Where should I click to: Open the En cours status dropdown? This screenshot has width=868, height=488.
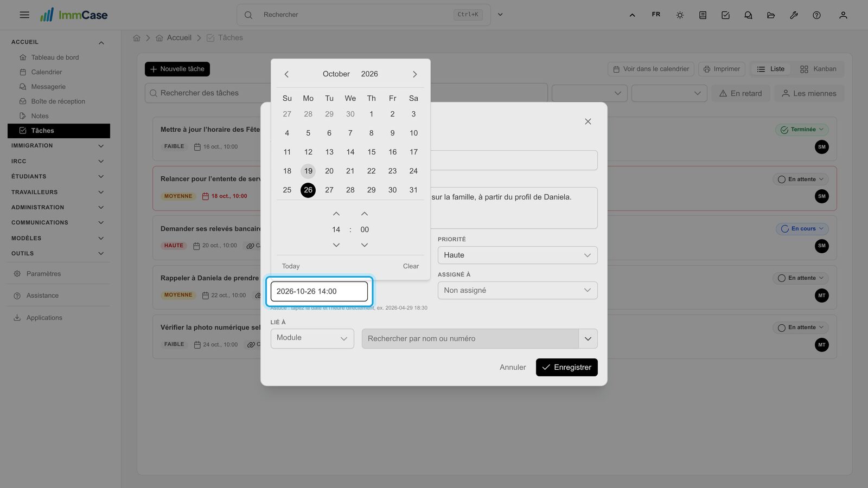pos(802,229)
